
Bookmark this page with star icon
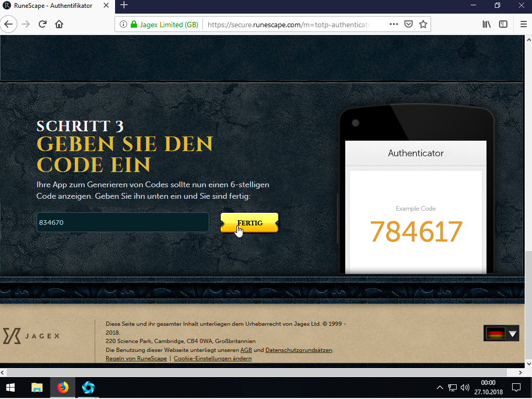[423, 24]
